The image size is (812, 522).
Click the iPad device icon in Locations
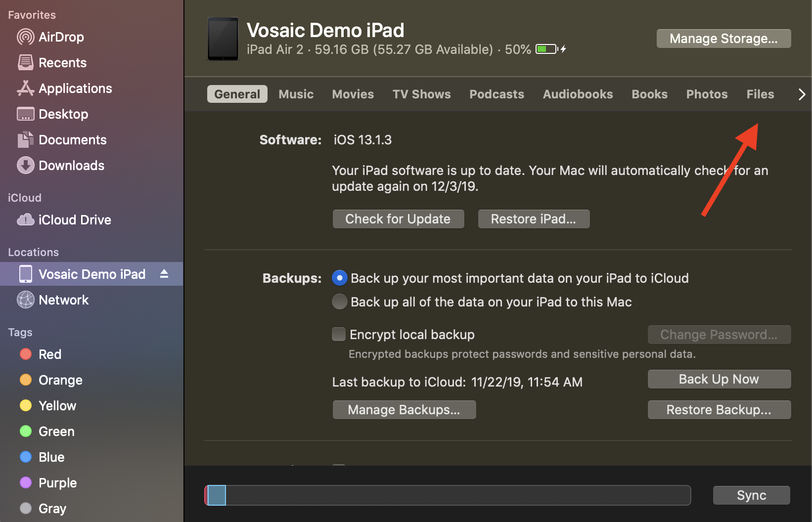(x=25, y=274)
